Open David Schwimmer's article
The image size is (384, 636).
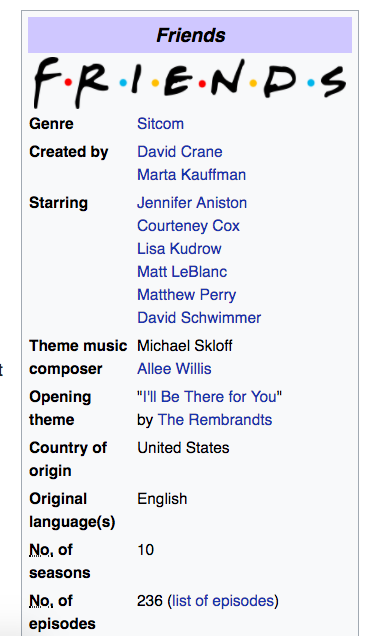pos(199,318)
